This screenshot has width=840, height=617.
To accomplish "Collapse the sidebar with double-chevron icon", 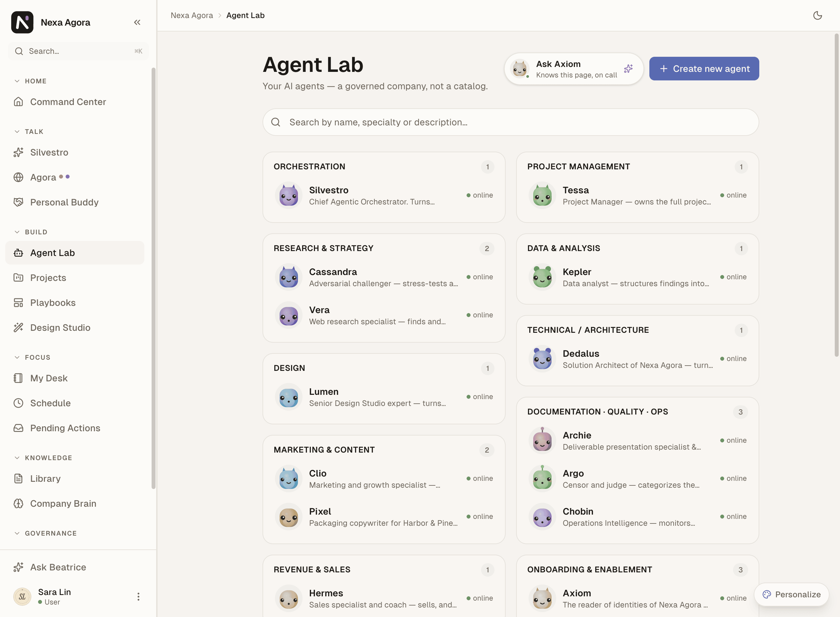I will 137,22.
